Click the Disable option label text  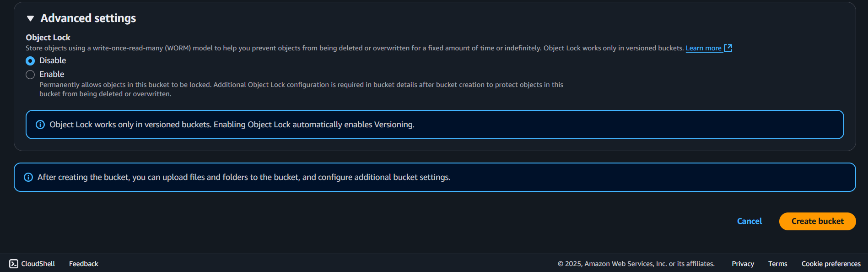pos(53,60)
